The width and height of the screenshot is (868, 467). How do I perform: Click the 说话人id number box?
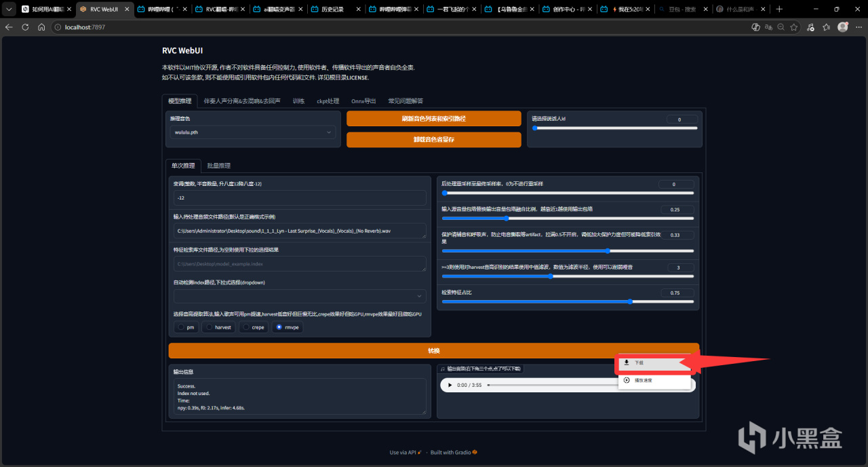pyautogui.click(x=682, y=119)
